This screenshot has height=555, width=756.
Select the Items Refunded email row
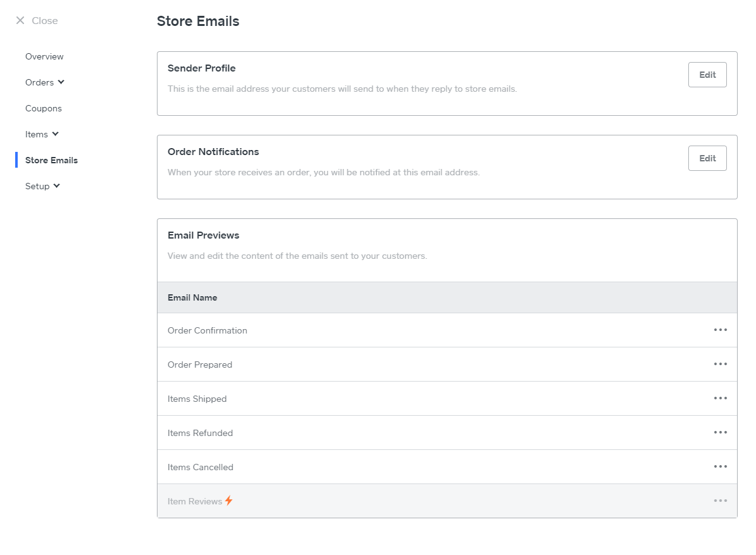tap(200, 433)
